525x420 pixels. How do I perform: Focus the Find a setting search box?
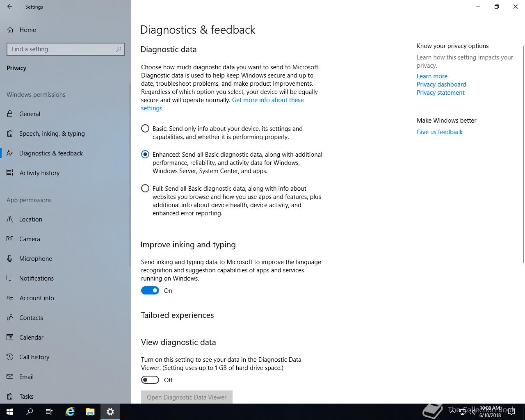[66, 49]
